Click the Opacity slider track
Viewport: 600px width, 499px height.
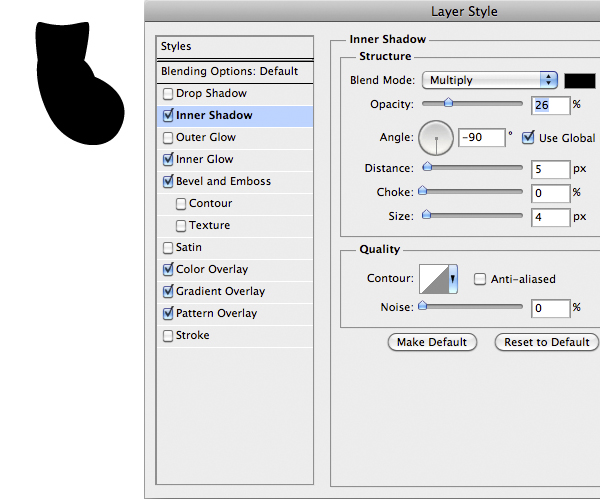[472, 103]
